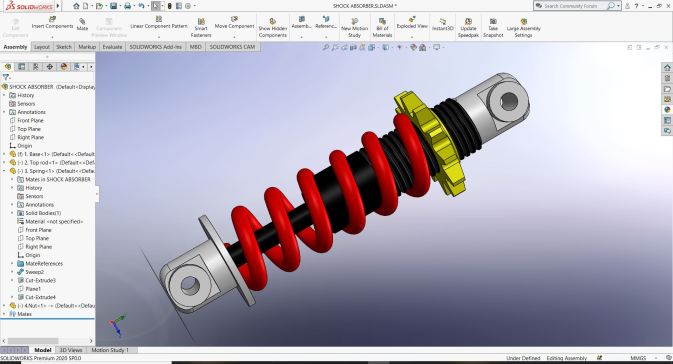This screenshot has width=673, height=364.
Task: Switch to the MBD tab
Action: click(x=195, y=47)
